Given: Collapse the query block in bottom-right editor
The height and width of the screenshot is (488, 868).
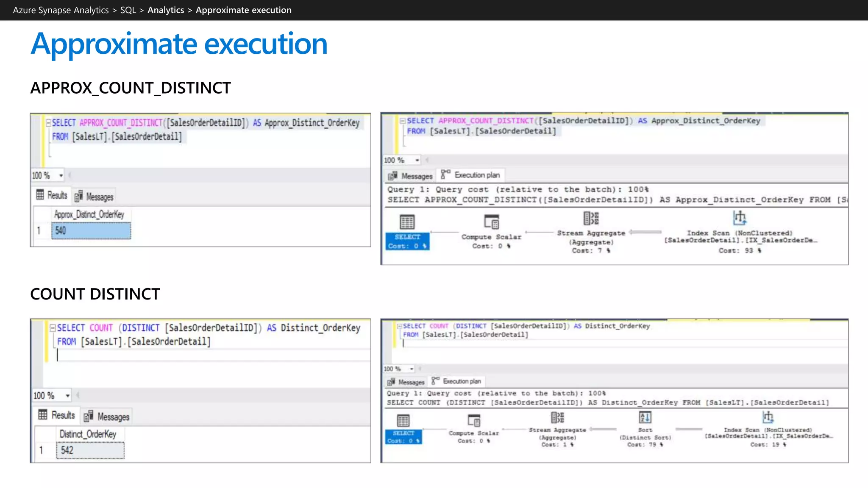Looking at the screenshot, I should click(x=399, y=326).
